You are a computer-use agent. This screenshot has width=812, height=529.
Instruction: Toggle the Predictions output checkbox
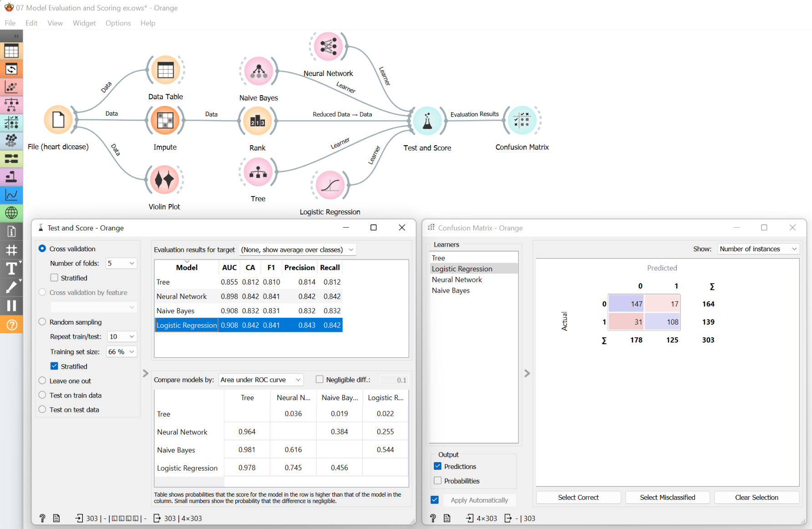point(437,466)
